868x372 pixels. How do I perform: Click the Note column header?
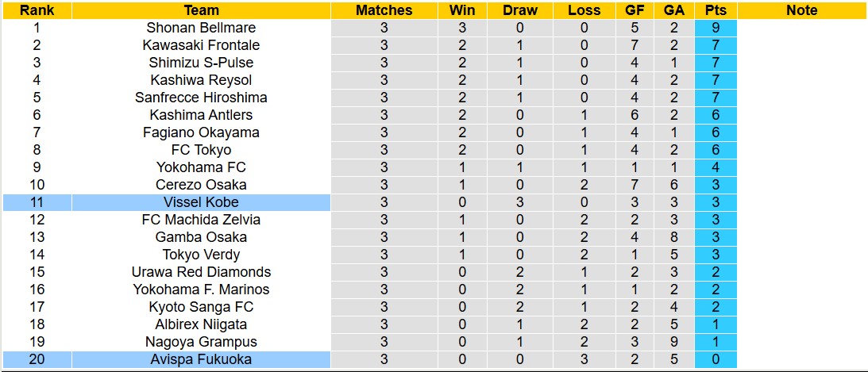801,10
